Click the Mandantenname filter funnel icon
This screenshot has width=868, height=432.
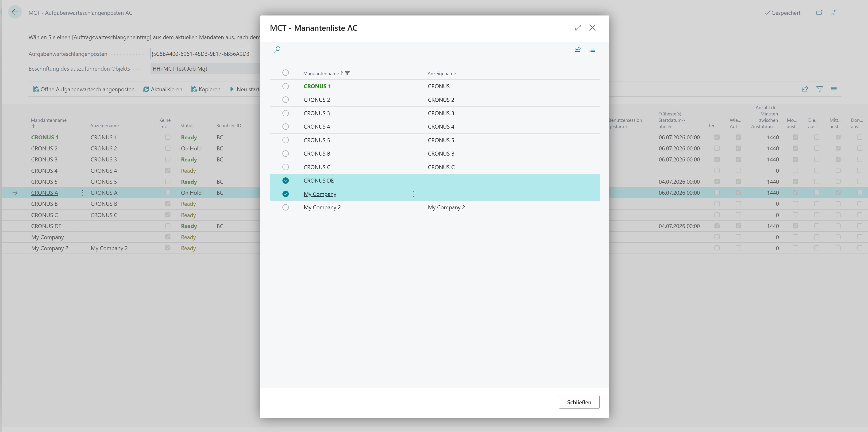pos(347,73)
